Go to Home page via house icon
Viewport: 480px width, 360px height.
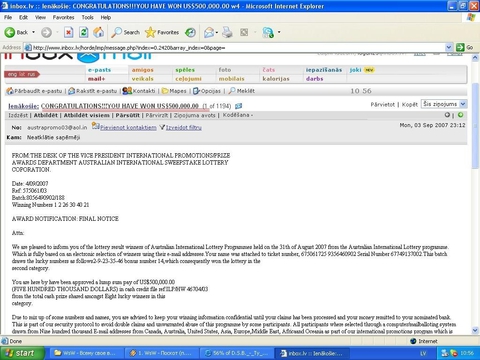click(98, 32)
